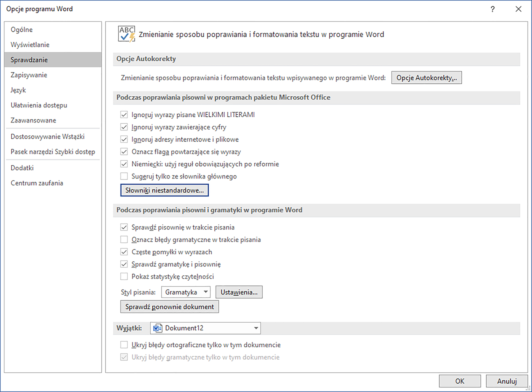Toggle Sprawdź pisownię w trakcie pisania
Viewport: 532px width, 392px height.
124,227
